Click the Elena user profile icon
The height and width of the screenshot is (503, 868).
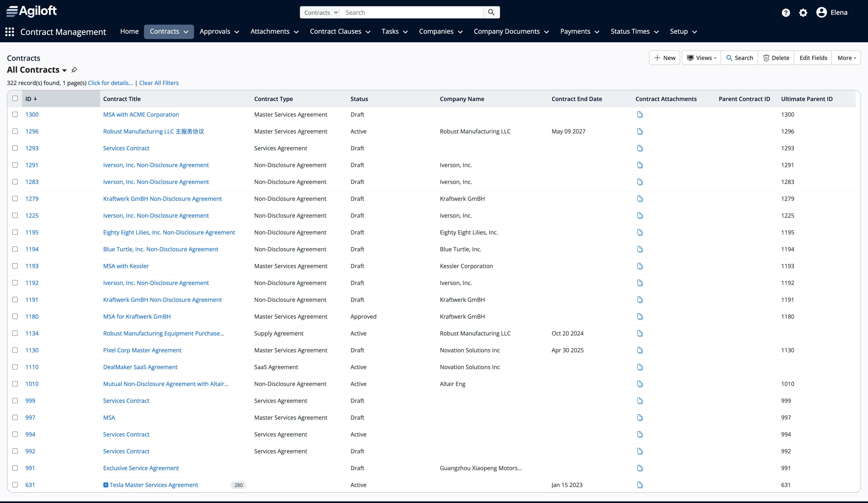coord(821,12)
